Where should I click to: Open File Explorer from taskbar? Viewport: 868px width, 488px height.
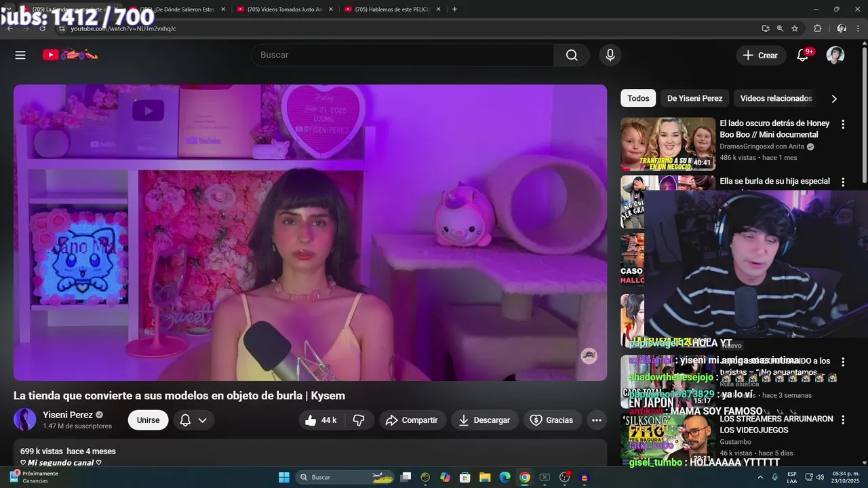point(485,477)
